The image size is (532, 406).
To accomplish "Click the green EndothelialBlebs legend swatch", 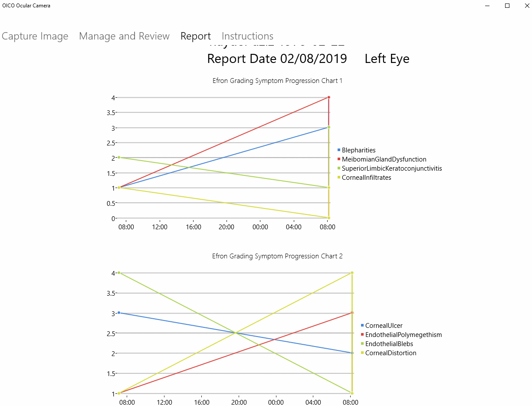I will click(x=362, y=344).
